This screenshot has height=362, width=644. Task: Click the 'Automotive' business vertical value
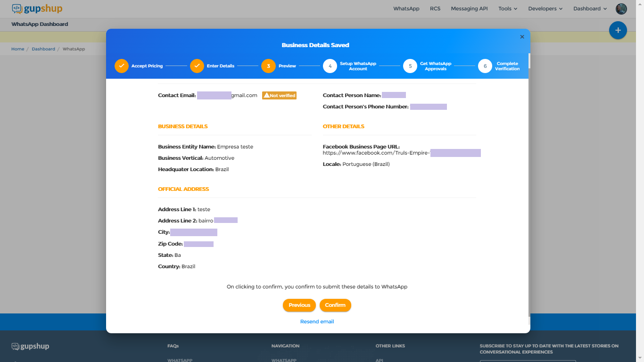tap(219, 158)
